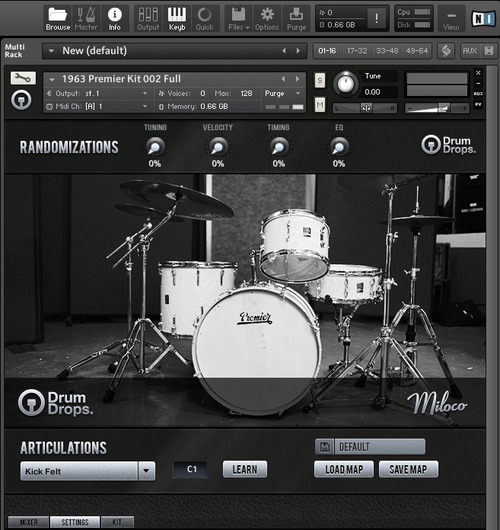Click the Tune knob
The width and height of the screenshot is (500, 530).
[x=346, y=84]
